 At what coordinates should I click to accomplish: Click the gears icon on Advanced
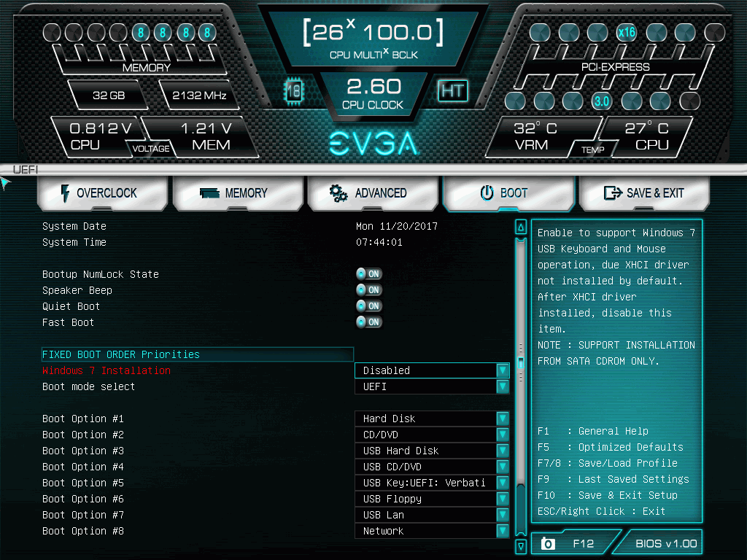point(338,192)
